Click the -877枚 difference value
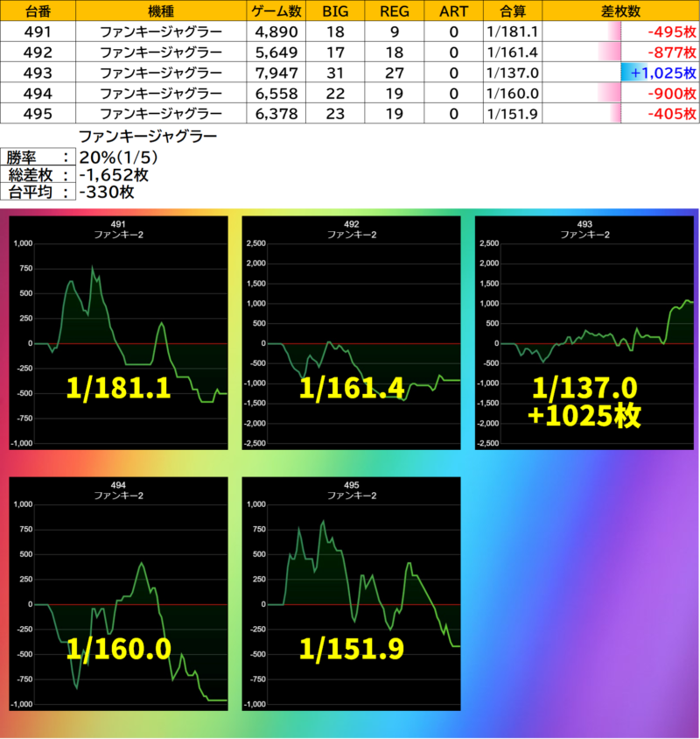Screen dimensions: 700x739 pyautogui.click(x=672, y=52)
